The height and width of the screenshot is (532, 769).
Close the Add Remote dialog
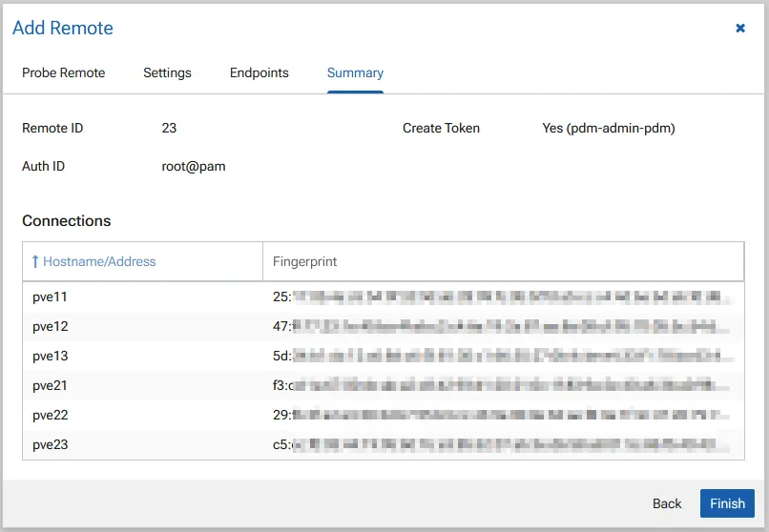click(740, 29)
